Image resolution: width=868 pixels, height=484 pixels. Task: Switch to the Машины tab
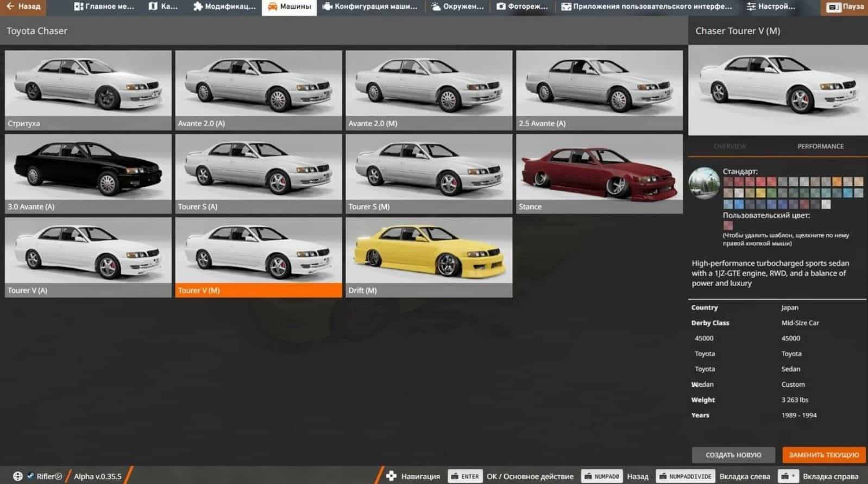coord(290,7)
